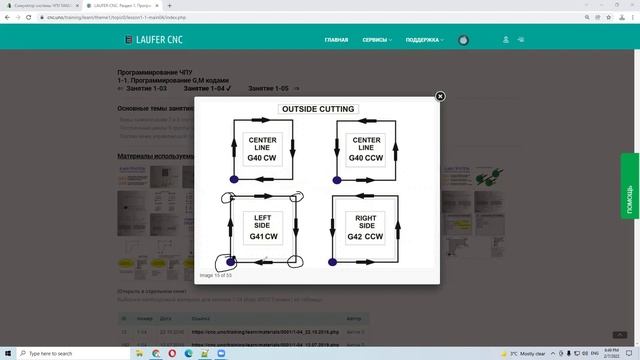
Task: Open the Chrome three-dot menu
Action: (633, 18)
